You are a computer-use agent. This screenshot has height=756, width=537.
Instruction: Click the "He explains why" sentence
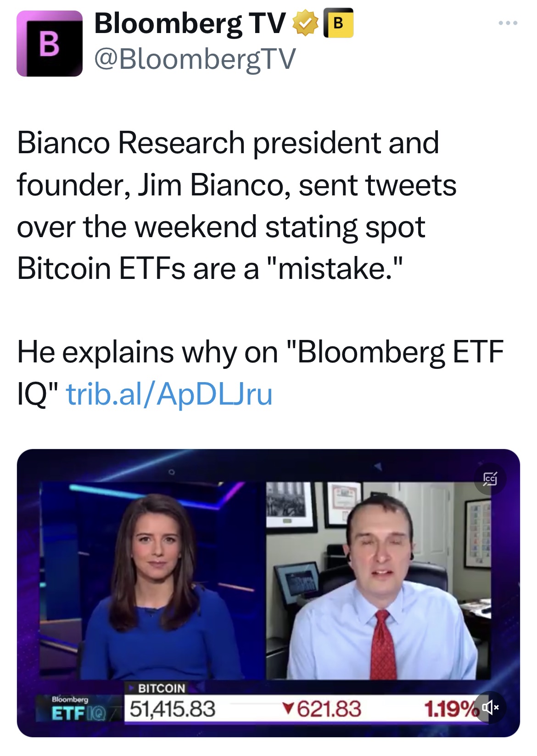point(260,352)
